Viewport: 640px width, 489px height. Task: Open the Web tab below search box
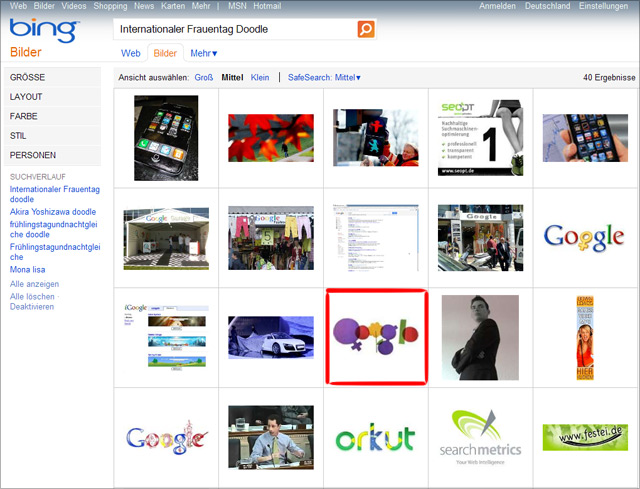[x=131, y=53]
